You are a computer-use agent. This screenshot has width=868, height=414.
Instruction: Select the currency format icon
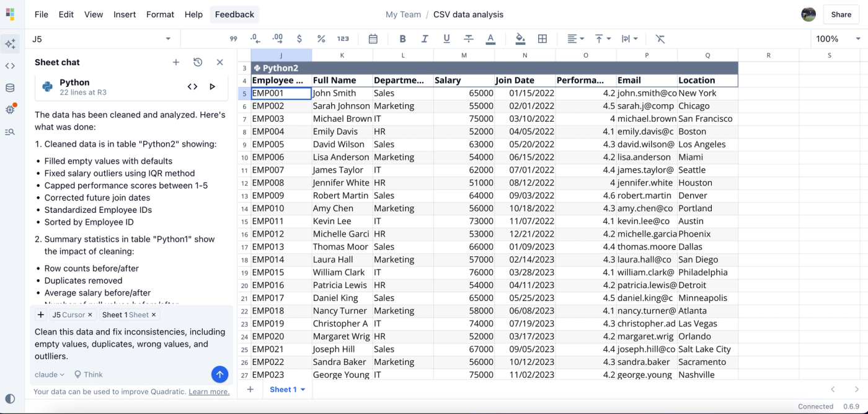coord(299,38)
